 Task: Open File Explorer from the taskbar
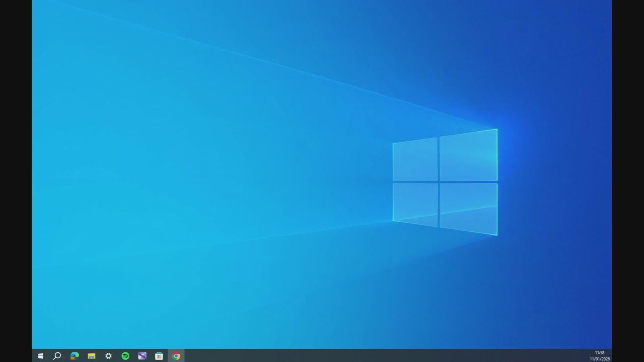click(92, 356)
